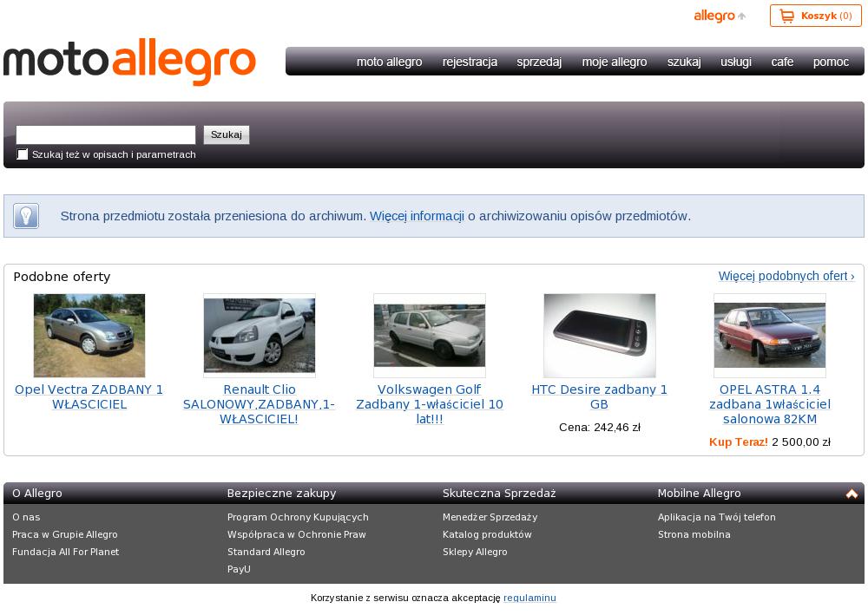Open Współpraca w Ochronie Praw link

[x=297, y=535]
